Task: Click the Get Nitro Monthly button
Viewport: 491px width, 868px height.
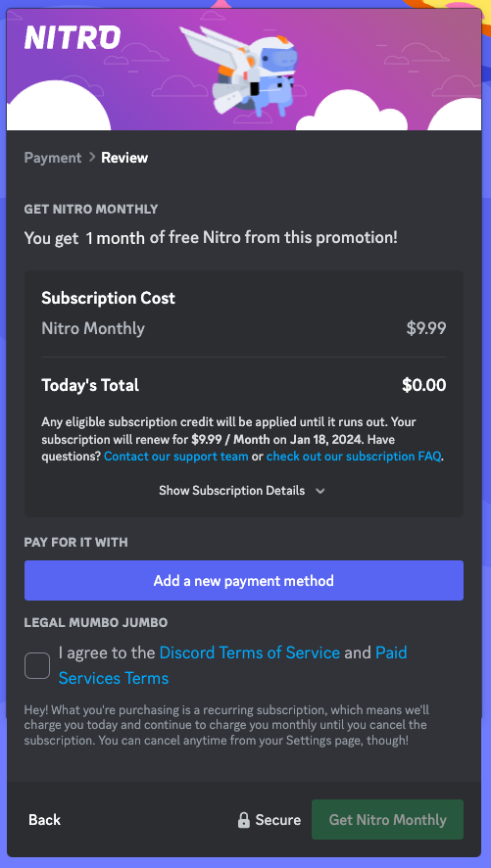Action: (x=387, y=820)
